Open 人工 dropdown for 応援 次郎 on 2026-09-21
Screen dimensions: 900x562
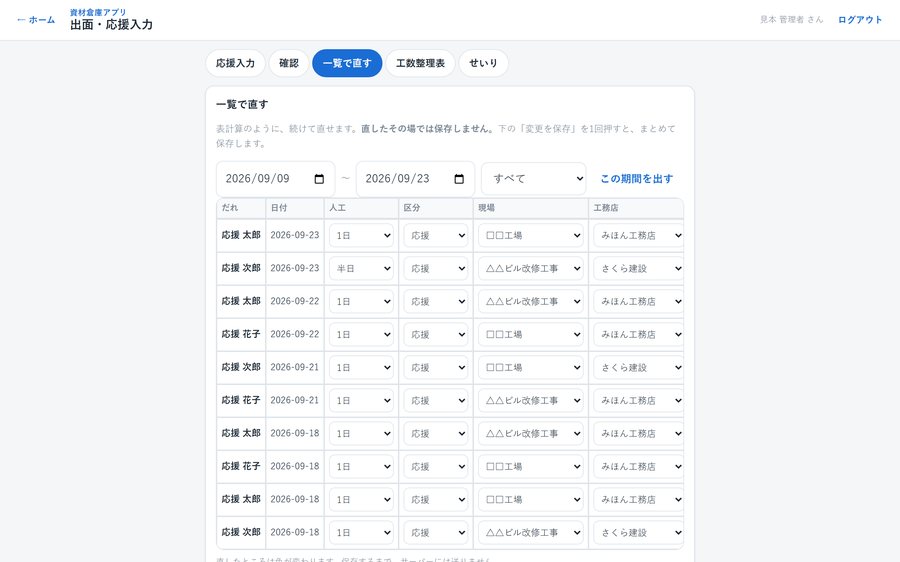[x=361, y=367]
